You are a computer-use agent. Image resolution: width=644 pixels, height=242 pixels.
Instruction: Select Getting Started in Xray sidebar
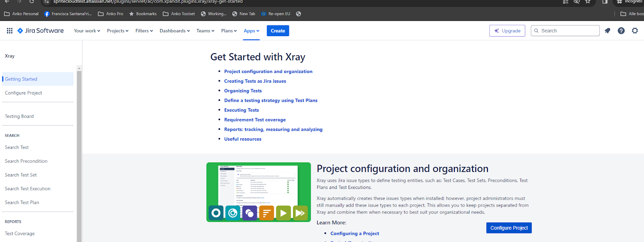point(38,79)
